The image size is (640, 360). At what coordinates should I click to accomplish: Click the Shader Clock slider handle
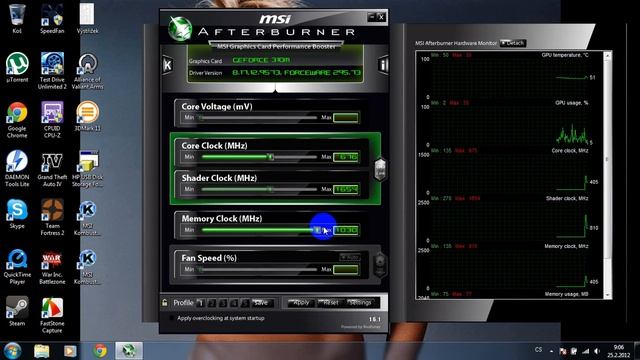click(270, 189)
